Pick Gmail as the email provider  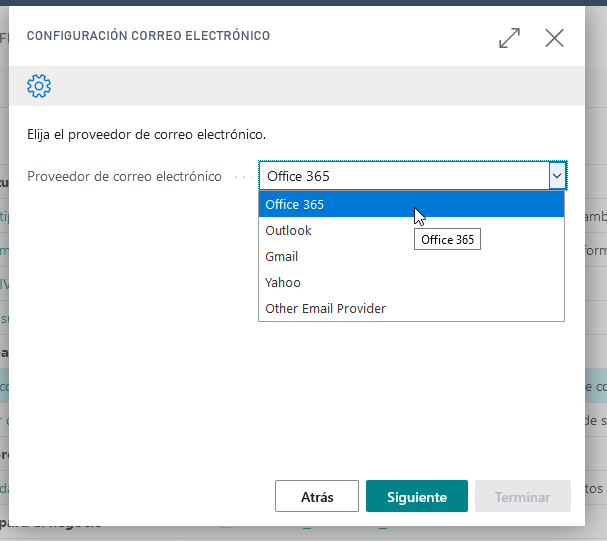[411, 256]
